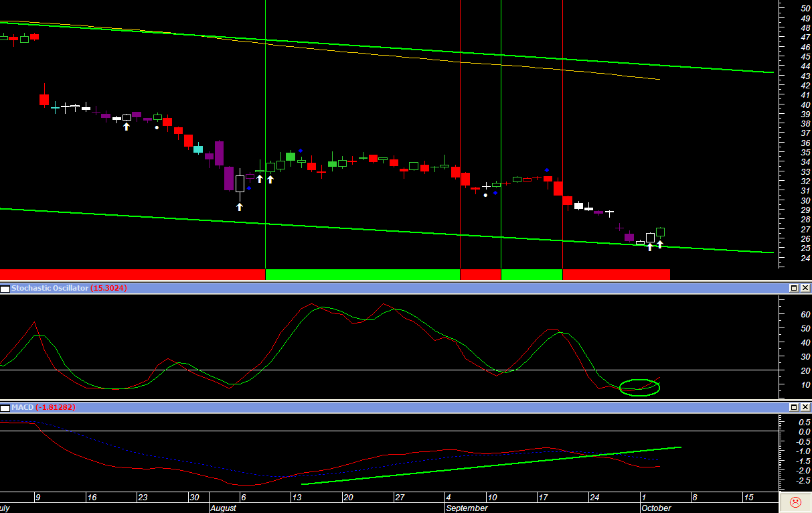Click the stochastic value (15.3024)
Image resolution: width=812 pixels, height=513 pixels.
click(x=109, y=288)
